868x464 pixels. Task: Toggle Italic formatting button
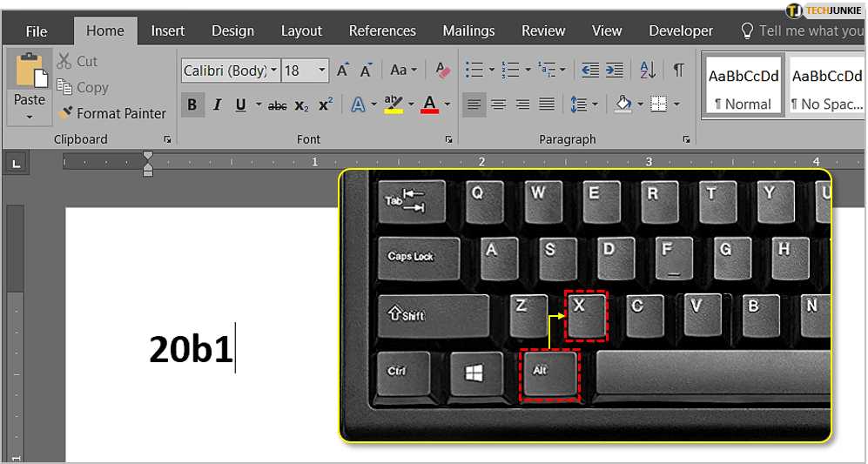click(216, 105)
